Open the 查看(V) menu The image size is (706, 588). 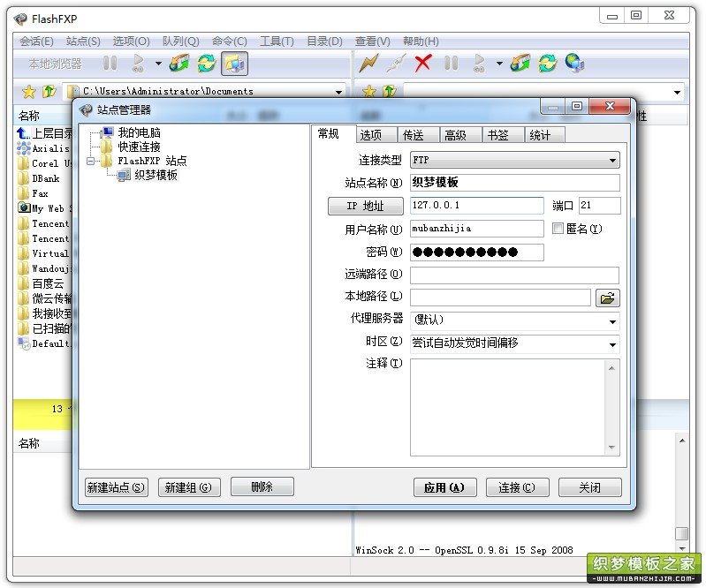(x=372, y=41)
